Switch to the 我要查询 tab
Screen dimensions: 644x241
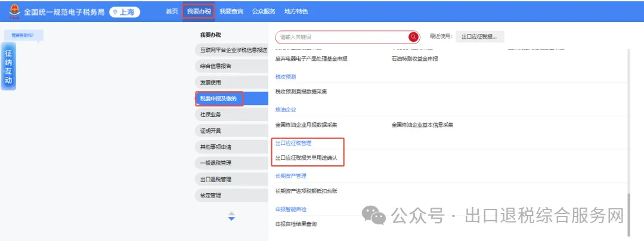[231, 11]
